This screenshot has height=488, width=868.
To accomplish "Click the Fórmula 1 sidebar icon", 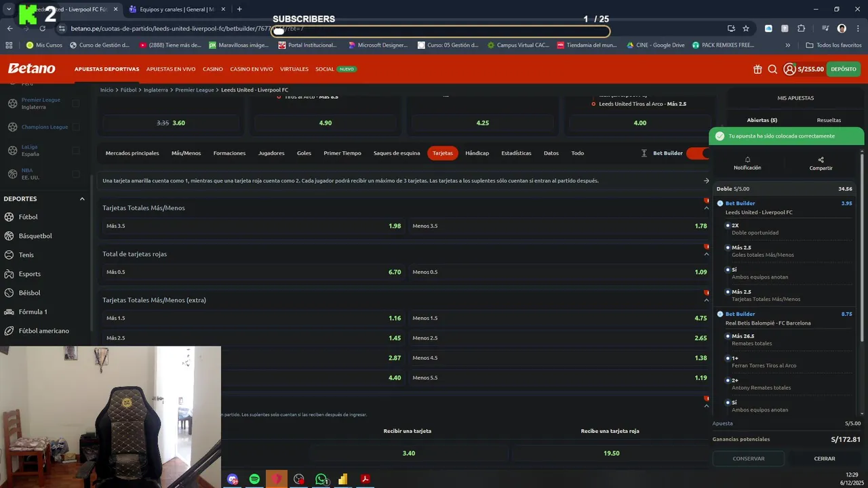I will click(9, 312).
